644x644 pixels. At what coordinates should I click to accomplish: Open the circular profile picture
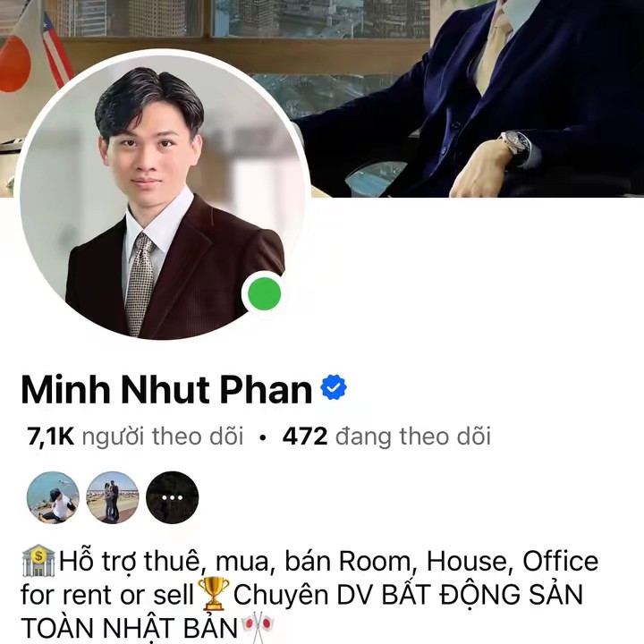(163, 196)
